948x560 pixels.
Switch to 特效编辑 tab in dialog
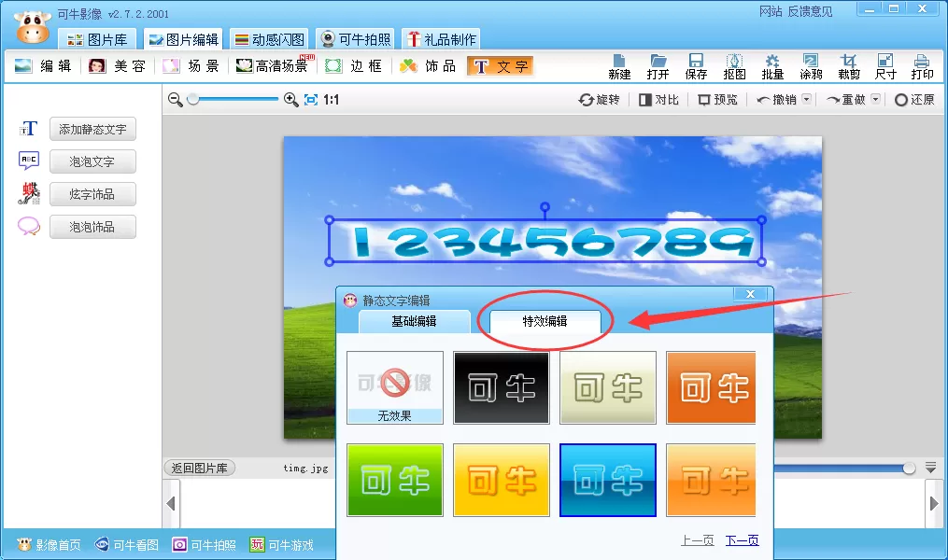(x=545, y=321)
